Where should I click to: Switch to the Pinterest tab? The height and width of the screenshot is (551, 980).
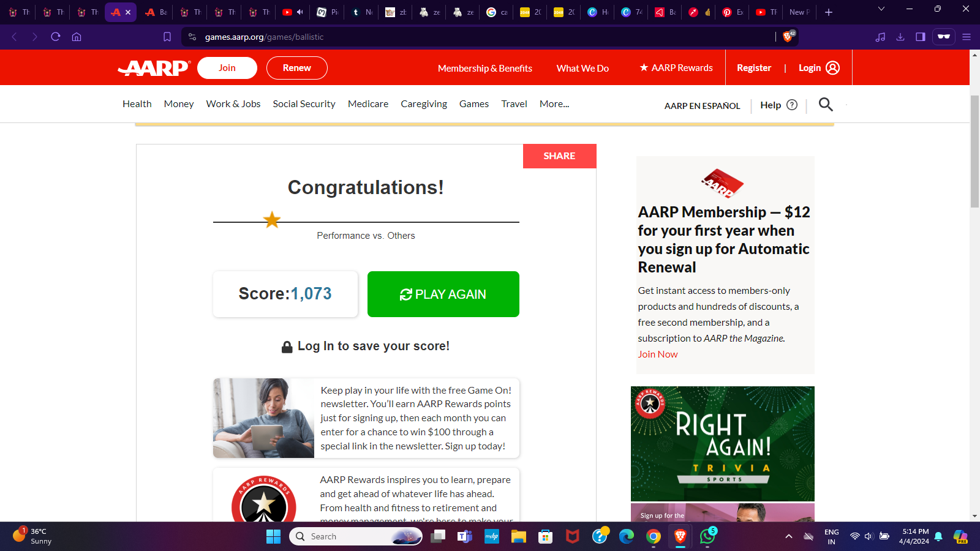[x=733, y=12]
